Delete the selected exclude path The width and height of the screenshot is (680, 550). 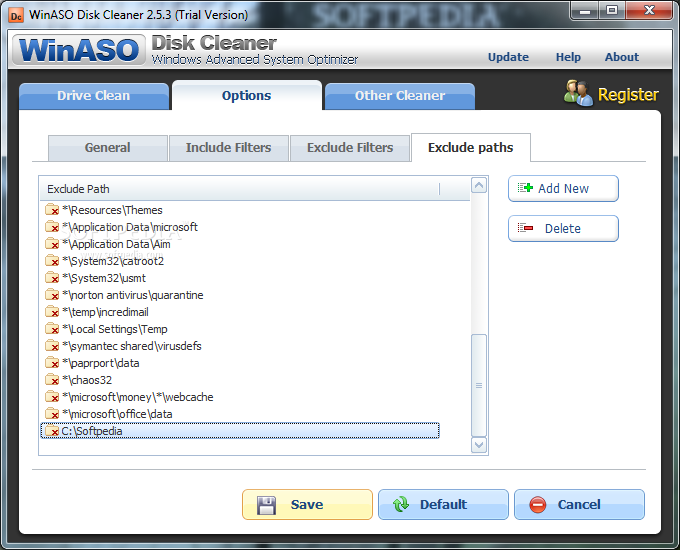point(563,228)
